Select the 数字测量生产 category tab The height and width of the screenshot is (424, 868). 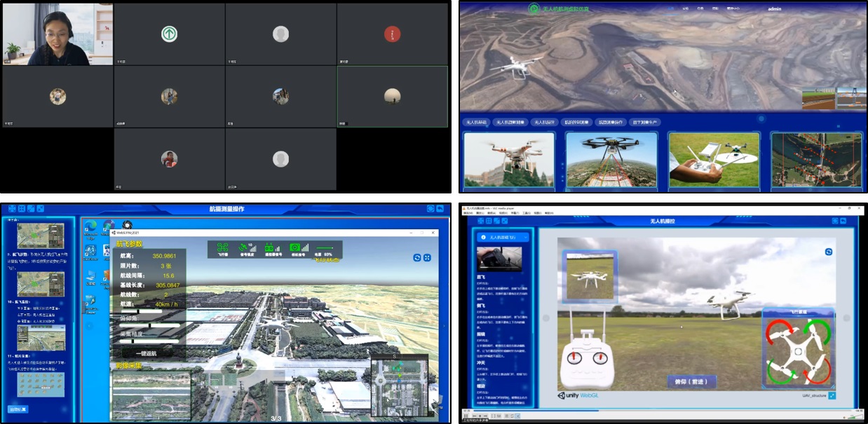(644, 122)
